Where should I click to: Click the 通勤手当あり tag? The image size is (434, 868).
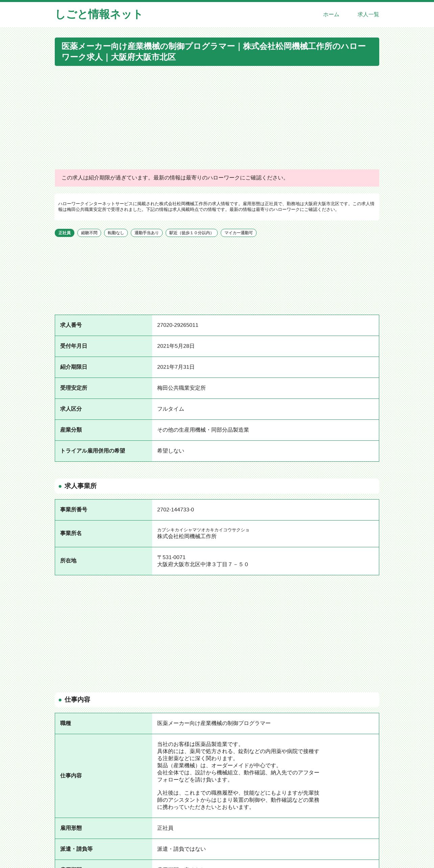(x=147, y=233)
